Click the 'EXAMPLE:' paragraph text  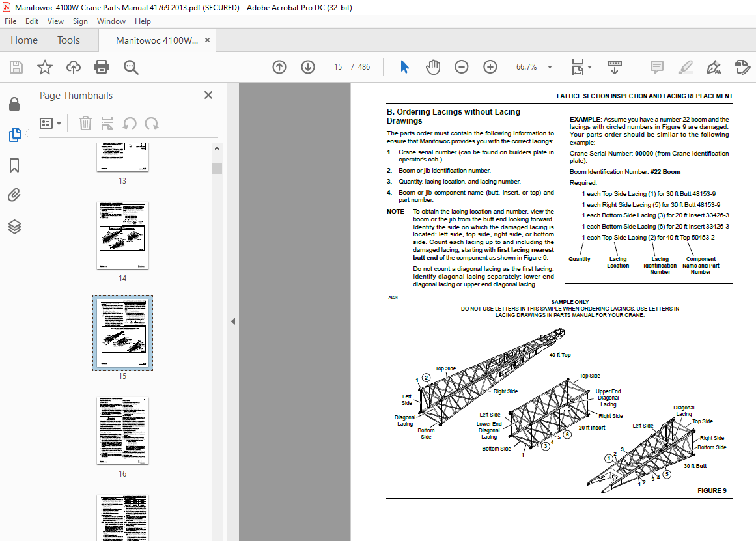click(x=649, y=131)
